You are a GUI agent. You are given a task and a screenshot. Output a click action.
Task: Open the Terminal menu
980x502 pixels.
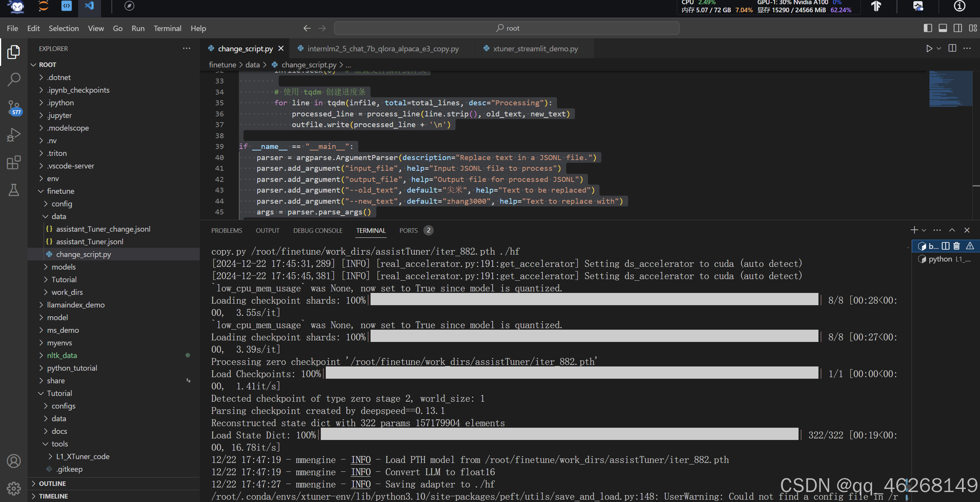[167, 28]
